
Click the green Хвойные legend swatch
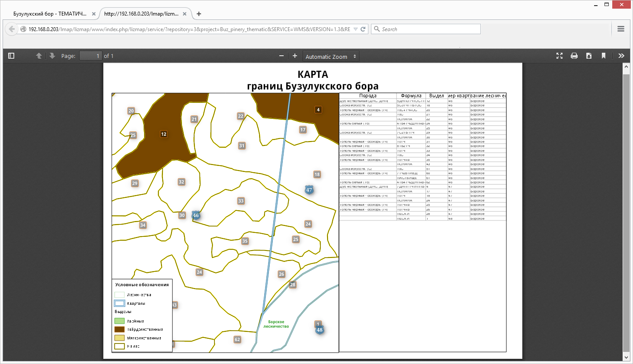(119, 321)
